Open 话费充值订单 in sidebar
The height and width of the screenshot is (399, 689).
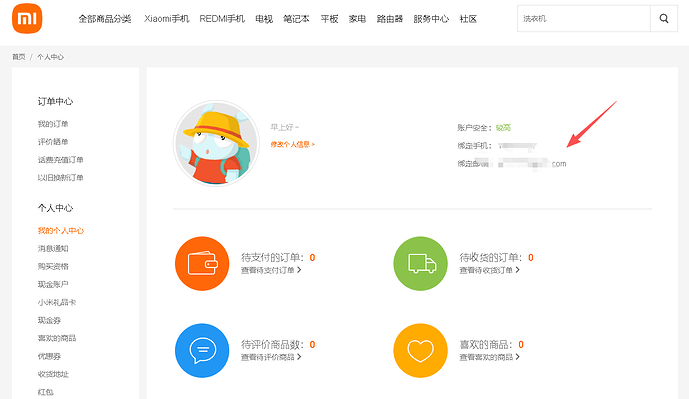61,160
